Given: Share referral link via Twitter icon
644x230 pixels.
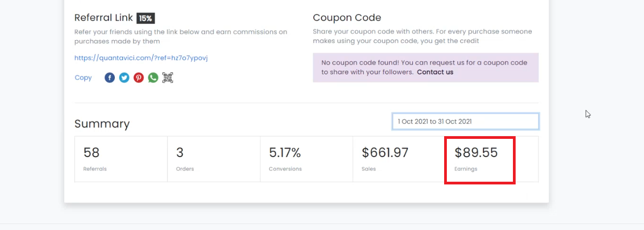Looking at the screenshot, I should (124, 78).
